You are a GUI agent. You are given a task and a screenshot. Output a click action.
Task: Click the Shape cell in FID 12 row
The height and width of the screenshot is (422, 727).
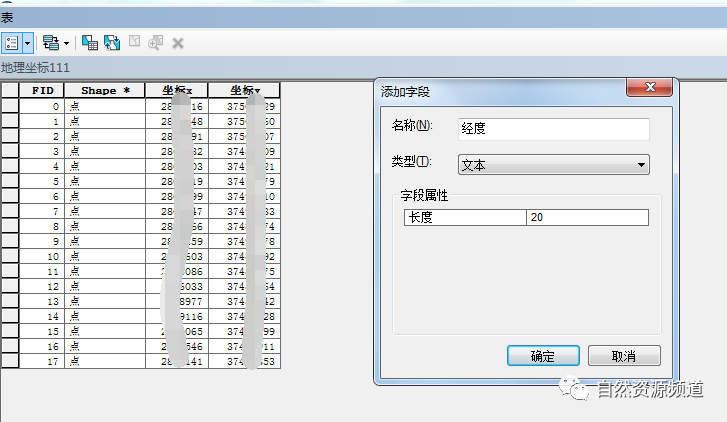[105, 286]
